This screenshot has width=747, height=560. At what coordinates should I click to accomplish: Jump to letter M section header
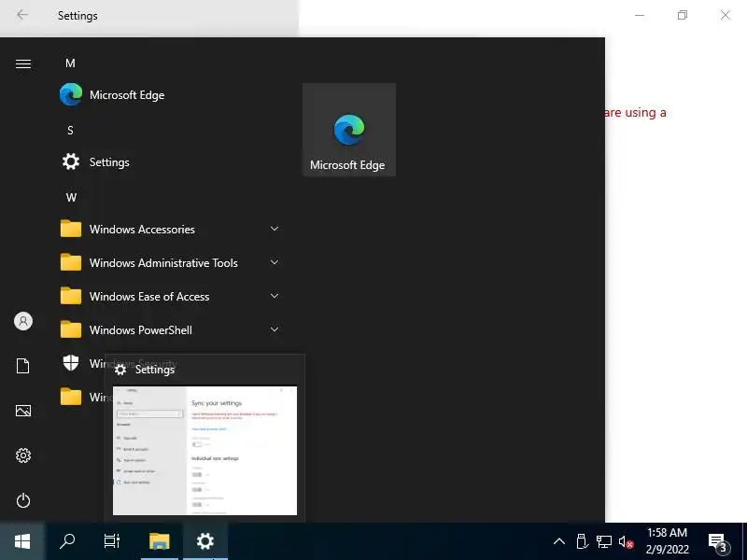[x=70, y=63]
